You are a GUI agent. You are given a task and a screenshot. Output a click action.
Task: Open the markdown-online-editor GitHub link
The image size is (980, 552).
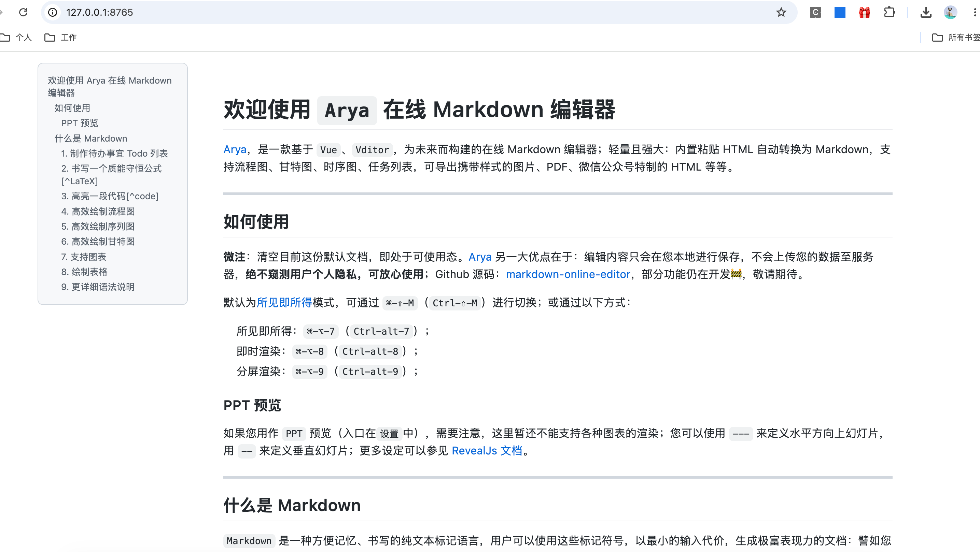[x=568, y=275]
